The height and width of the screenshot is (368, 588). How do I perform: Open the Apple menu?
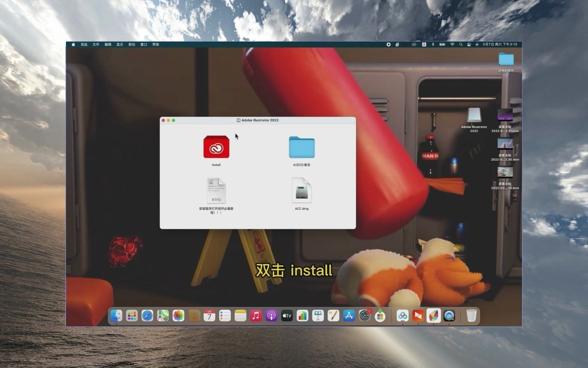73,44
